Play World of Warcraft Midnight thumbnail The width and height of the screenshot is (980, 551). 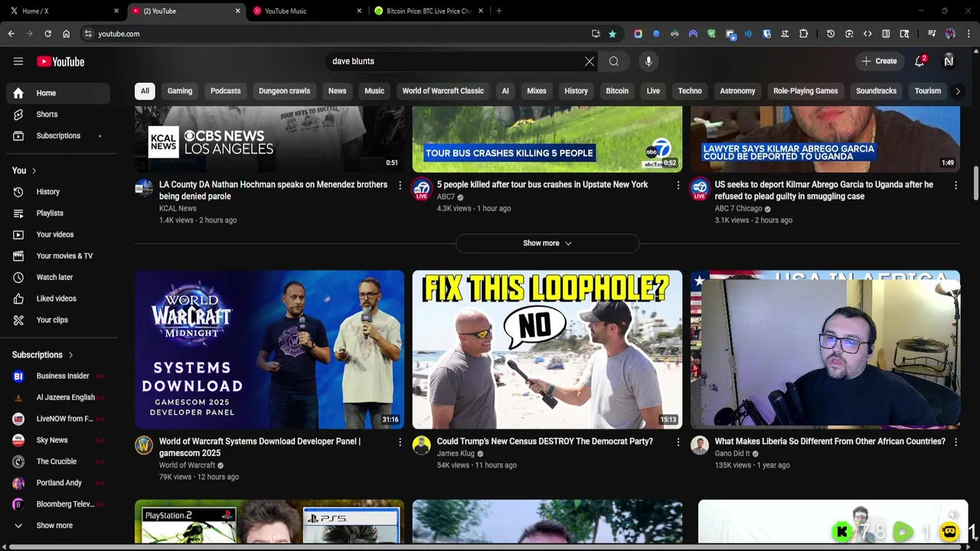click(269, 350)
